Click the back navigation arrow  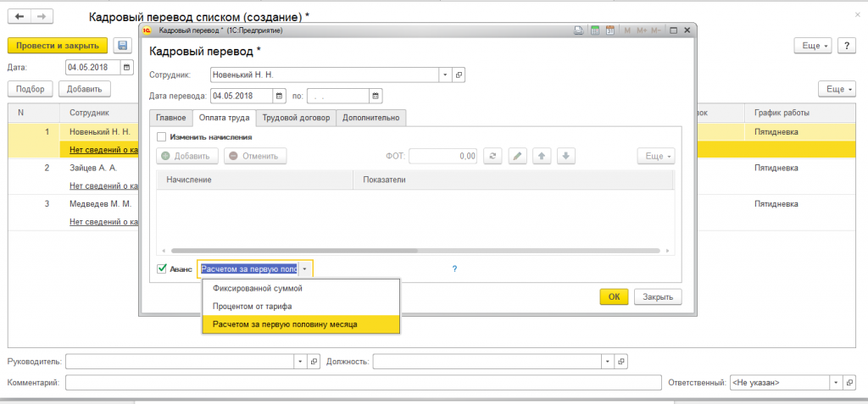19,17
